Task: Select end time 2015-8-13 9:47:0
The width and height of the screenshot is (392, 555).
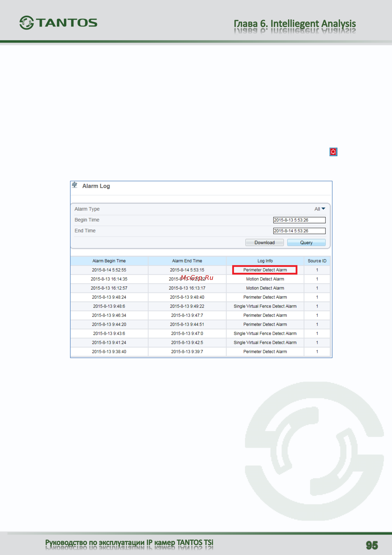Action: (187, 334)
